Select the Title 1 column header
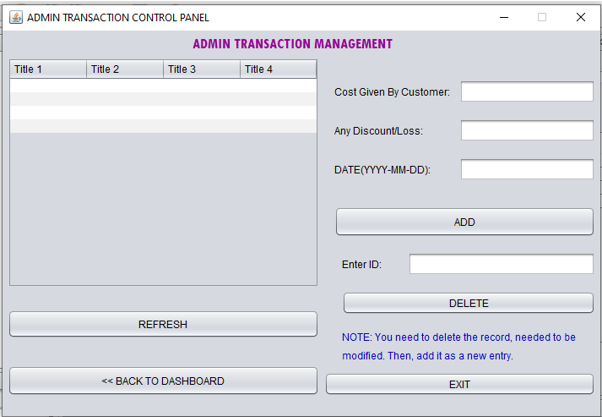This screenshot has height=417, width=602. 48,69
